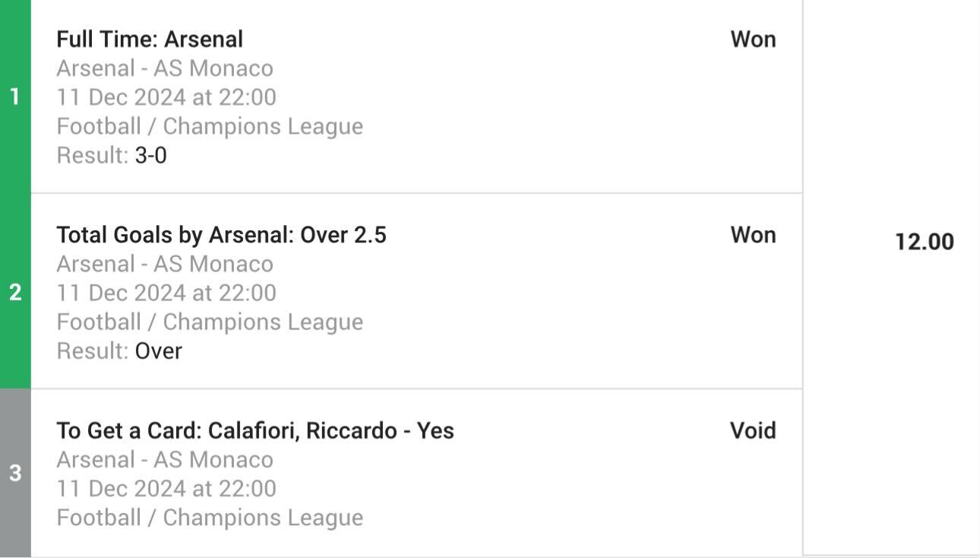This screenshot has height=558, width=980.
Task: Click the green number 2 selection marker
Action: pyautogui.click(x=15, y=292)
